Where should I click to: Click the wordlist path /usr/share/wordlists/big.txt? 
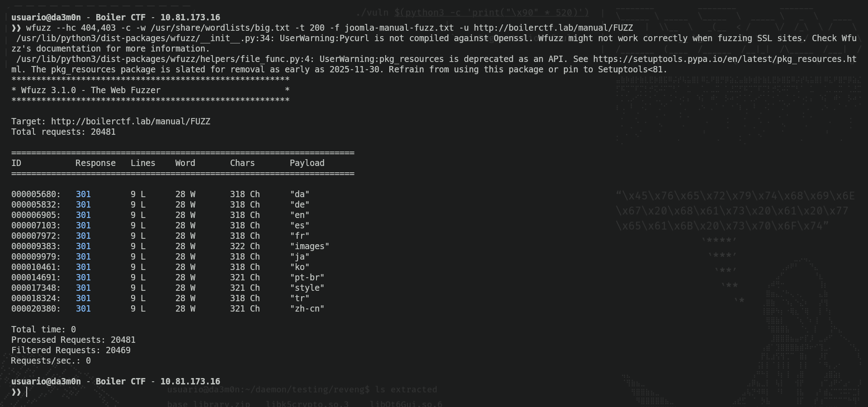(220, 28)
